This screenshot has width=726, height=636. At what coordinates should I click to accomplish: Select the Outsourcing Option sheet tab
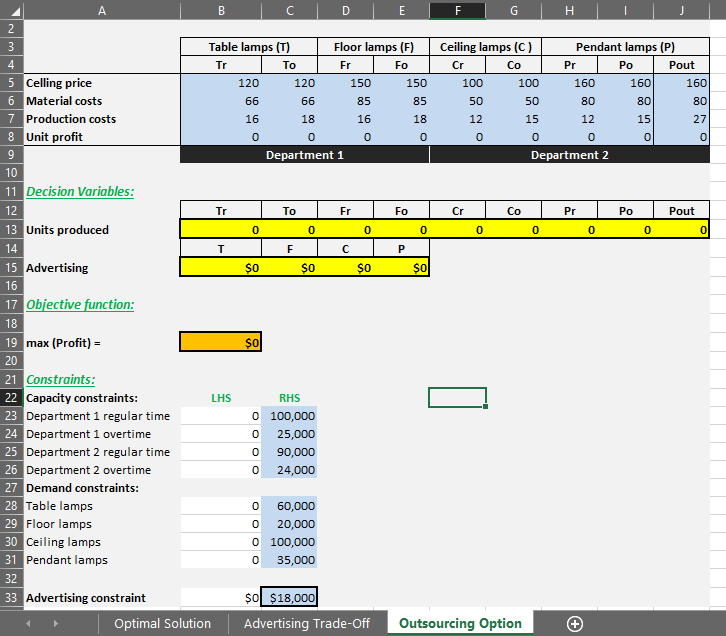pyautogui.click(x=460, y=623)
